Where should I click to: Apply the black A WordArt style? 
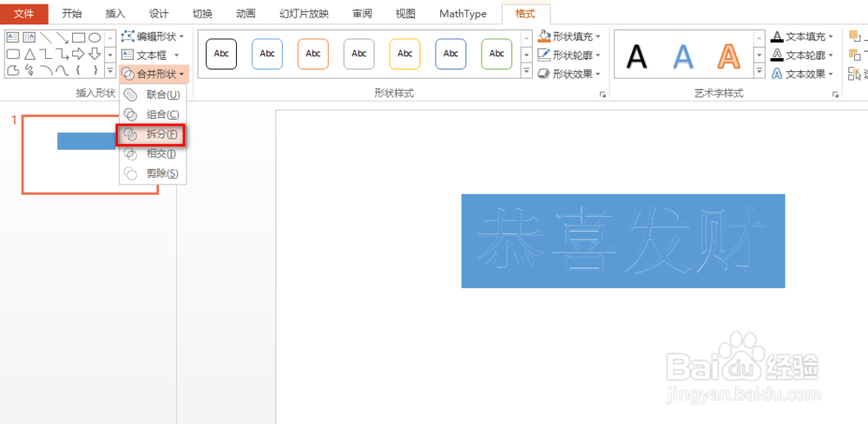click(x=636, y=55)
